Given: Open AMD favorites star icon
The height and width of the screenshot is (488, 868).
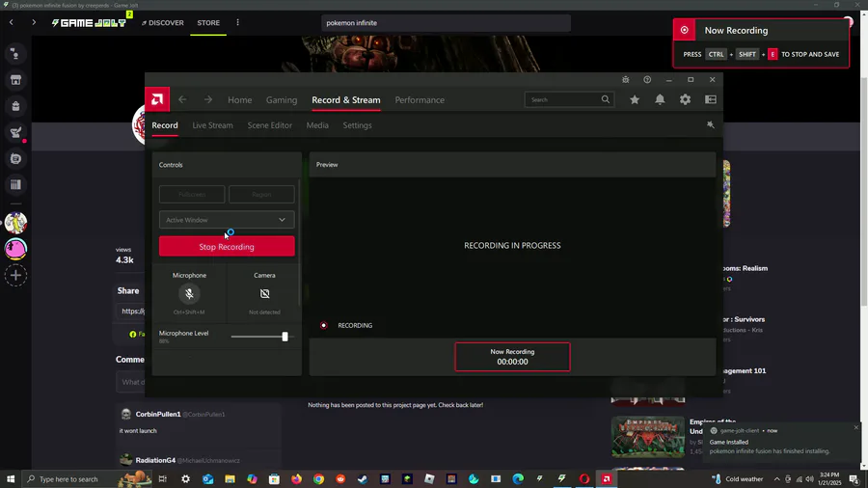Looking at the screenshot, I should point(635,99).
